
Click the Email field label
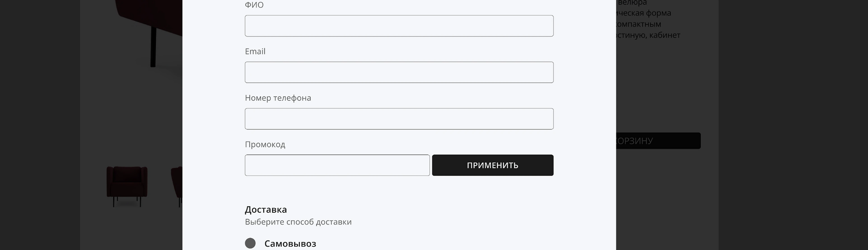[x=255, y=51]
